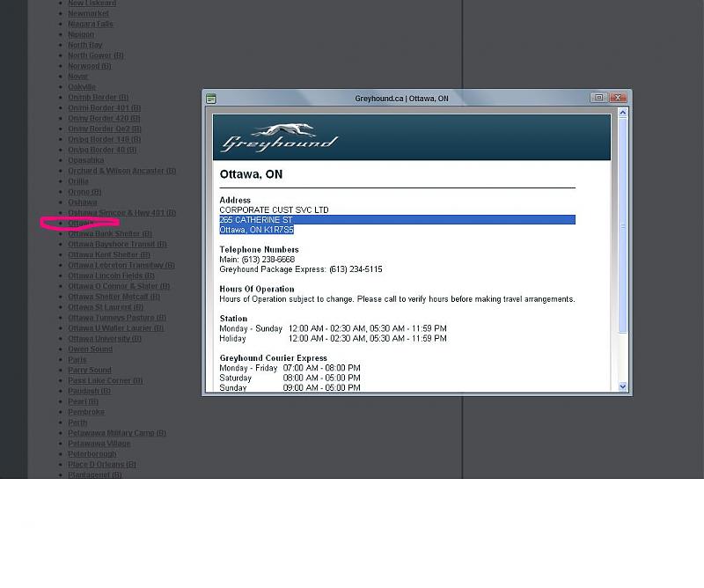Click the Greyhound logo in popup header
The image size is (704, 588).
tap(279, 138)
